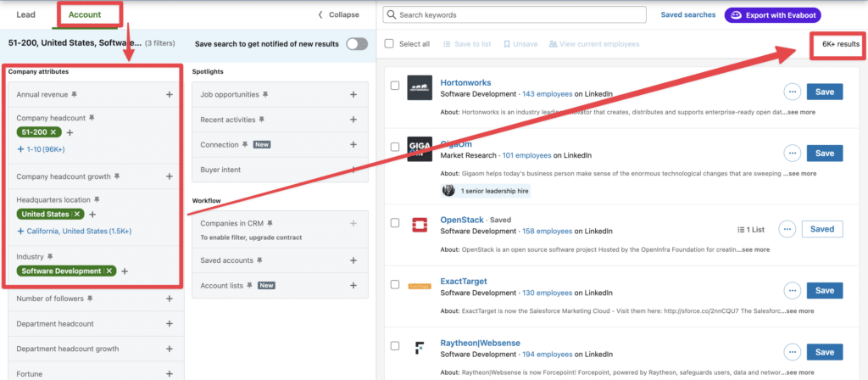Switch to the Account tab
The image size is (868, 380).
coord(85,15)
